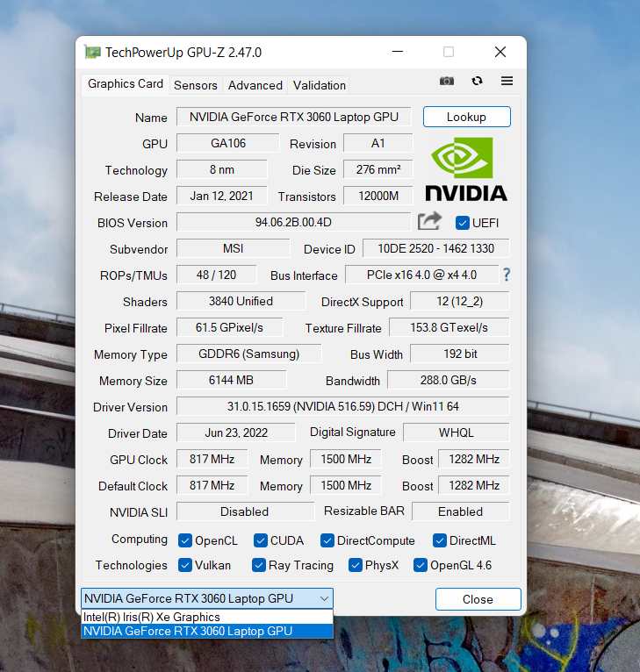Toggle the DirectML checkbox
The image size is (640, 672).
click(x=440, y=540)
